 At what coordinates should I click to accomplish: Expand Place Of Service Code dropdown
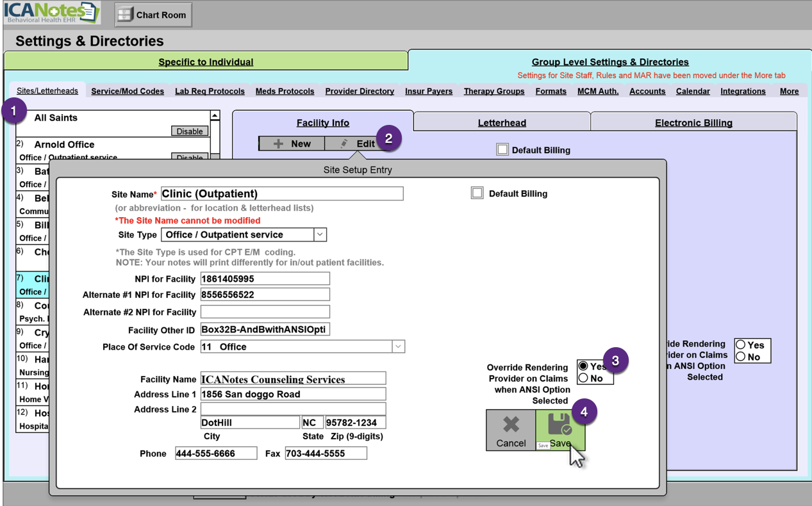[x=398, y=347]
